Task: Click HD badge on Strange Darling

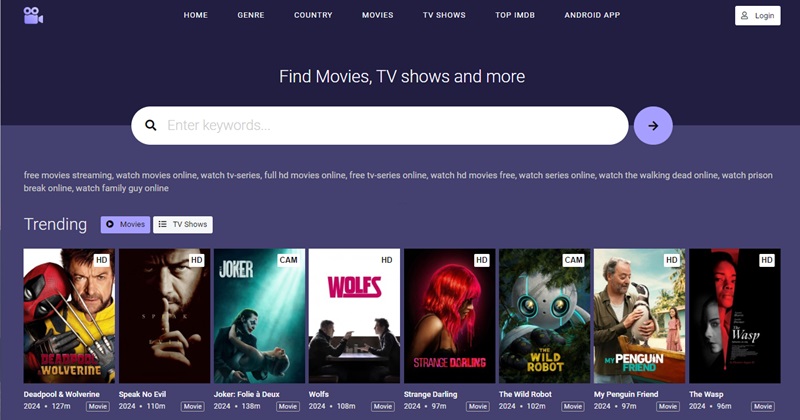Action: point(482,260)
